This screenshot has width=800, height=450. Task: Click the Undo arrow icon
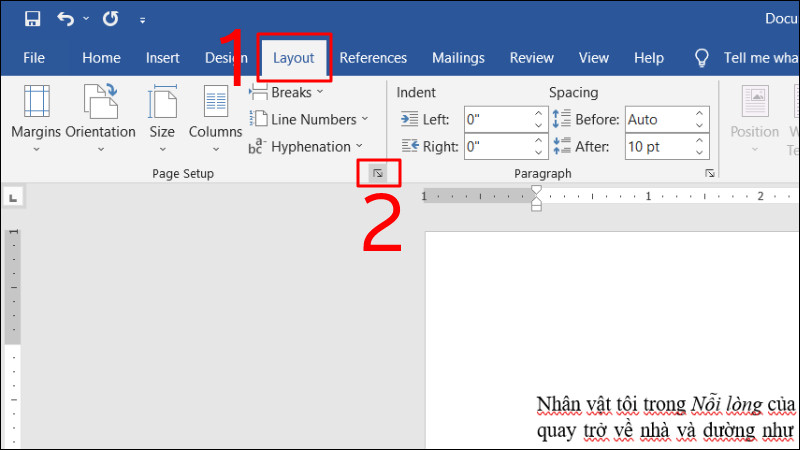coord(66,19)
